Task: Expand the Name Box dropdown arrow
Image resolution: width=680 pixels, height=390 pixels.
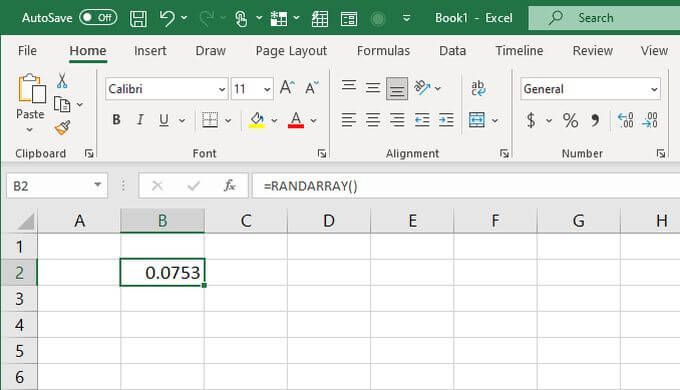Action: 98,185
